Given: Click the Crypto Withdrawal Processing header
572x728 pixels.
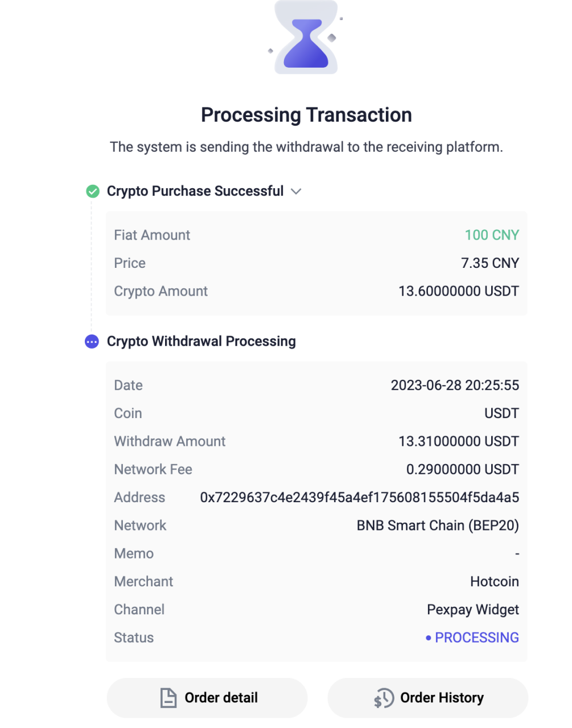Looking at the screenshot, I should click(x=201, y=342).
